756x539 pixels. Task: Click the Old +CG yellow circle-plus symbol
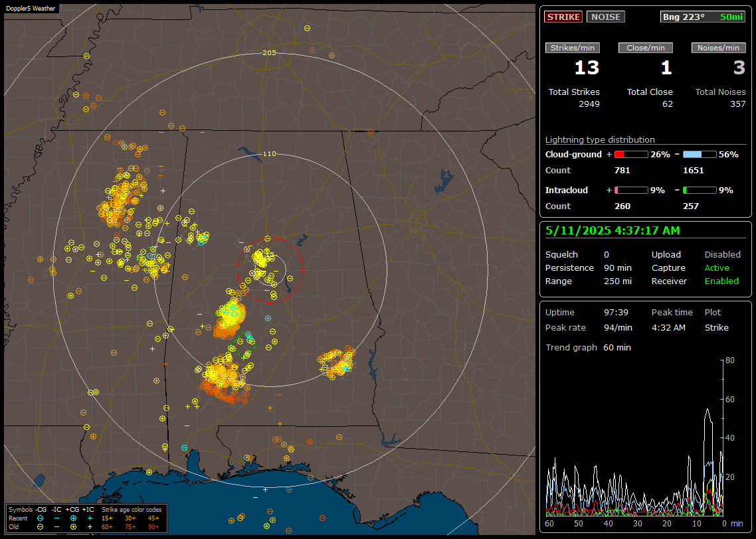[73, 527]
